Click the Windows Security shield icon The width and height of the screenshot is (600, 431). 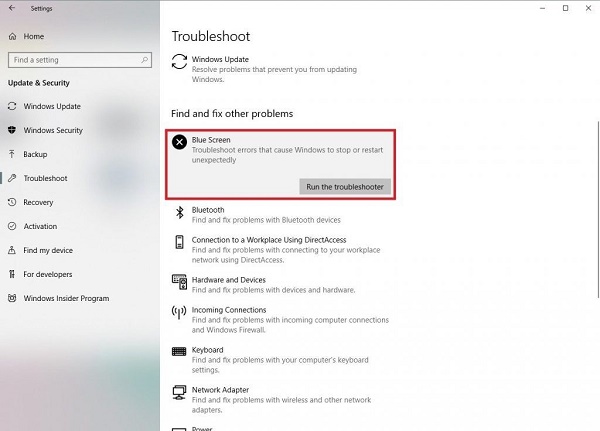(x=12, y=130)
